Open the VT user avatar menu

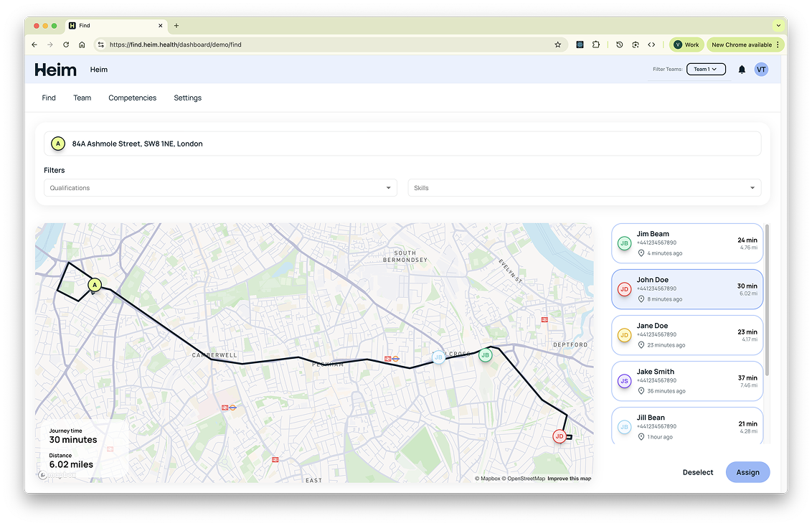(761, 70)
